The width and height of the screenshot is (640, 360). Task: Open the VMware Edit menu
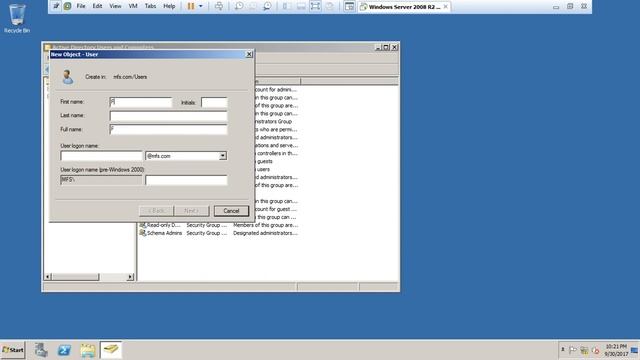pos(97,6)
